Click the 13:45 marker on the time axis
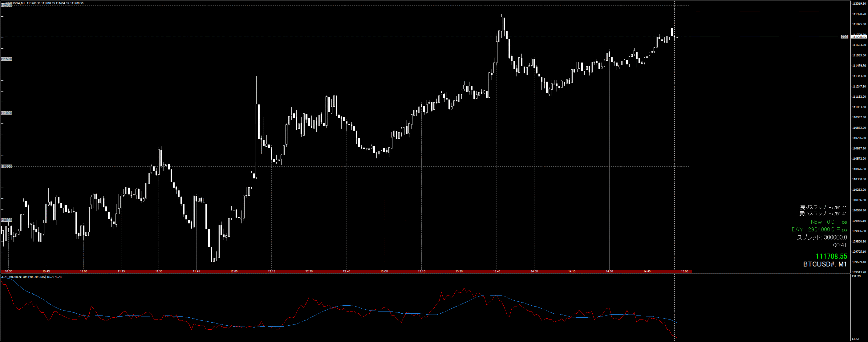The width and height of the screenshot is (868, 342). [497, 271]
